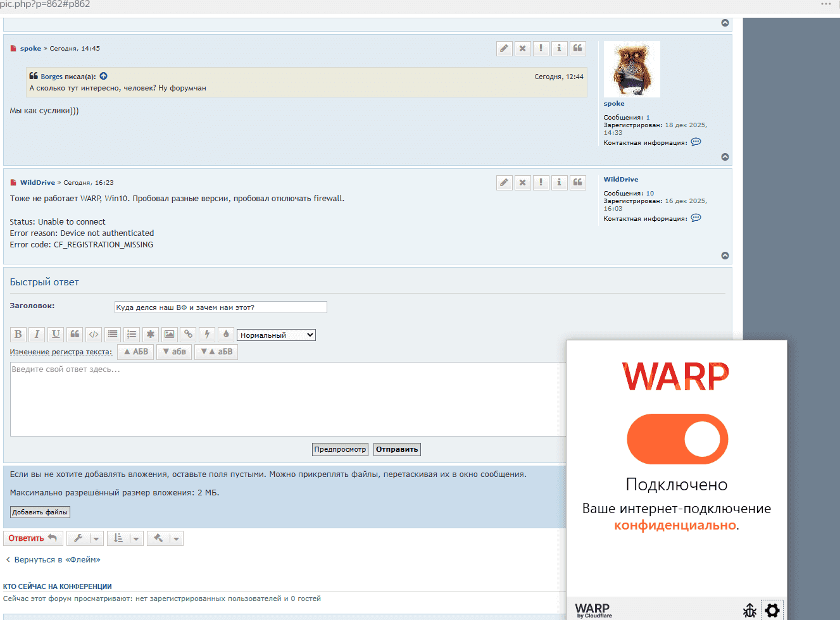This screenshot has width=840, height=620.
Task: Show information for WildDrive's post
Action: point(560,183)
